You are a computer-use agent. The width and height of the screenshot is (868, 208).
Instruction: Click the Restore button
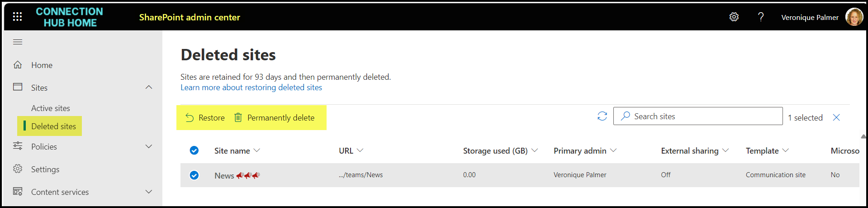(205, 118)
